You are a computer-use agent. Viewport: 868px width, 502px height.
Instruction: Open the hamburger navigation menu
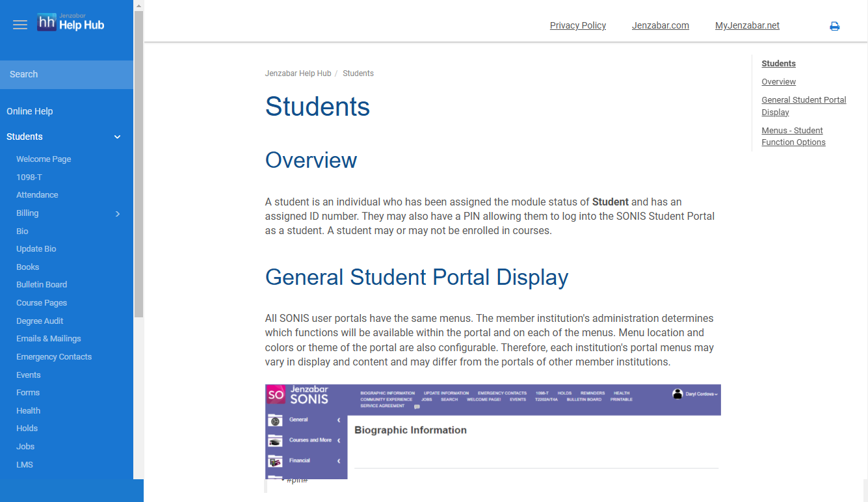coord(20,25)
